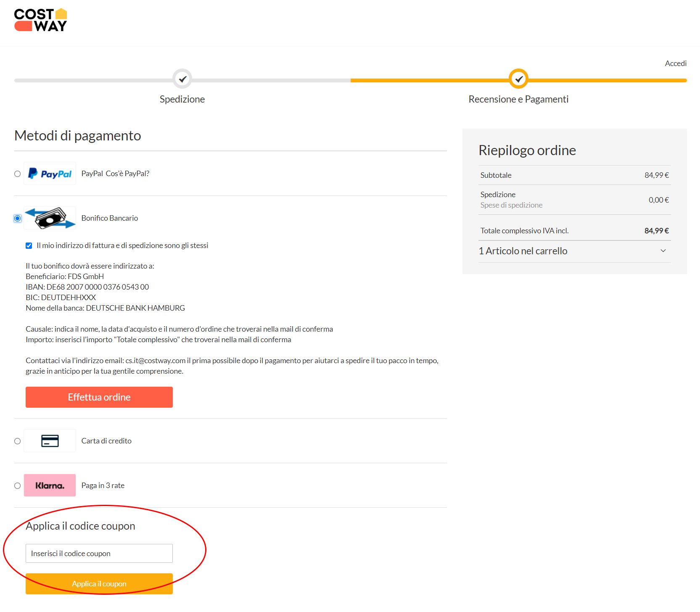The height and width of the screenshot is (612, 700).
Task: Uncheck the same billing address checkbox
Action: coord(29,245)
